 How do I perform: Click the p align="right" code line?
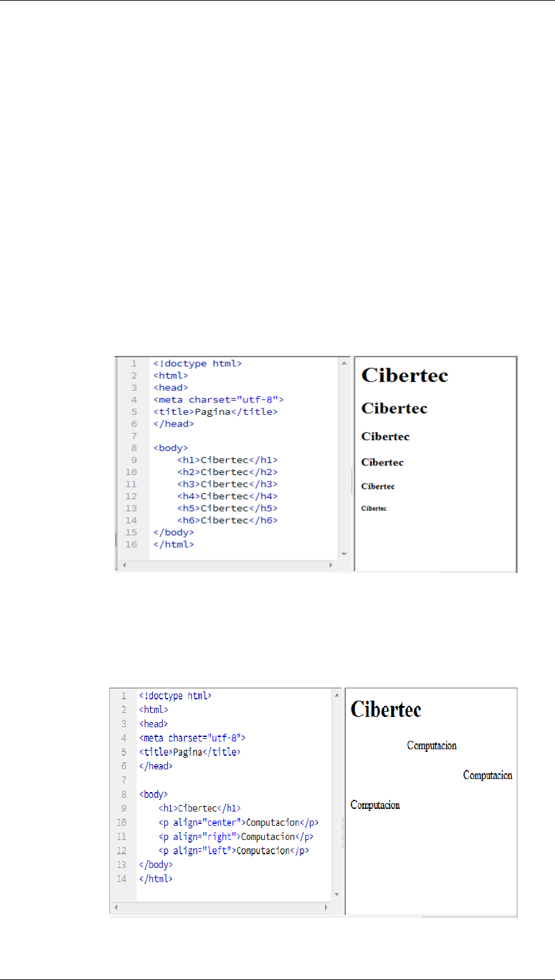236,836
